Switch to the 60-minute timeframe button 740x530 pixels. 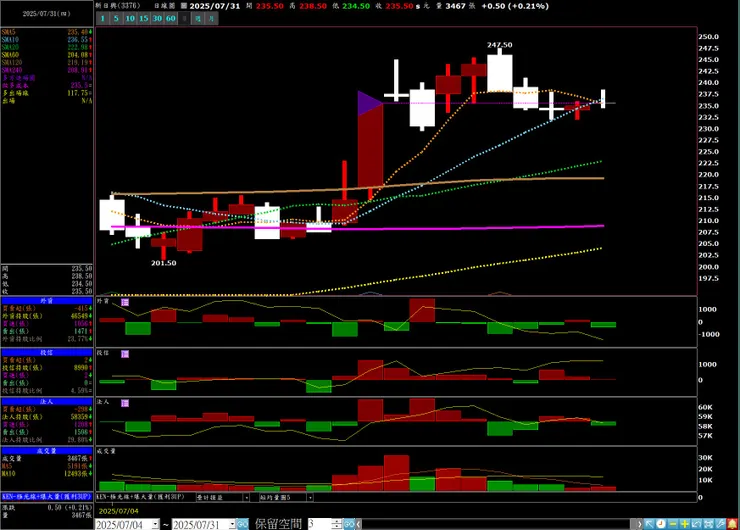coord(171,18)
